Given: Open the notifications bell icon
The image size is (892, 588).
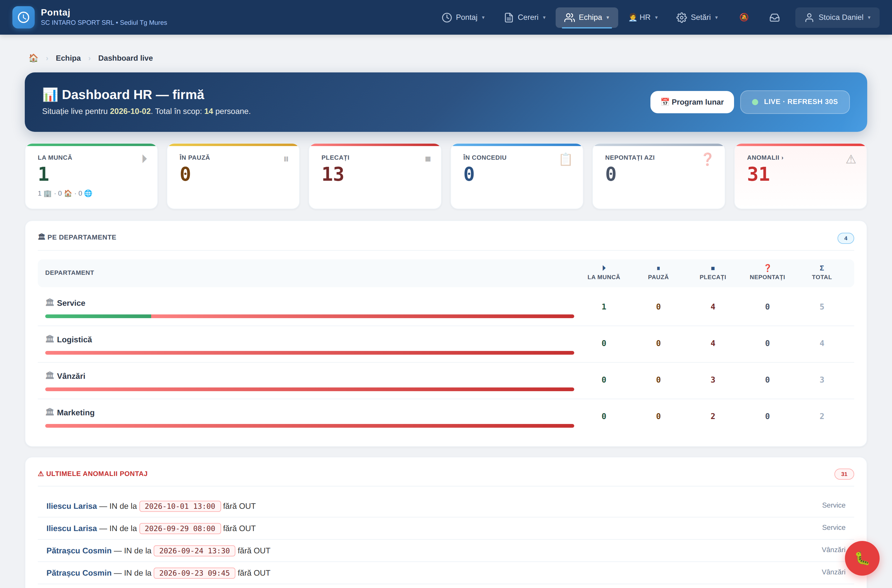Looking at the screenshot, I should point(744,17).
